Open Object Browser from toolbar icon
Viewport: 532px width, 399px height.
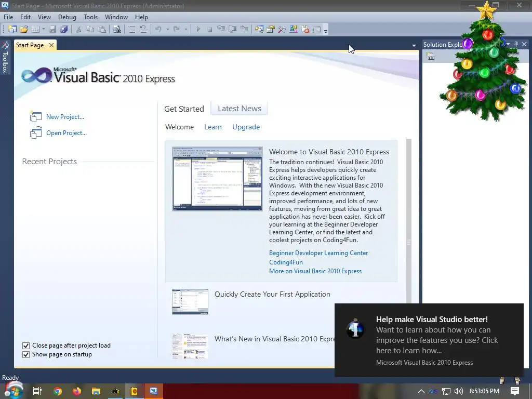294,30
